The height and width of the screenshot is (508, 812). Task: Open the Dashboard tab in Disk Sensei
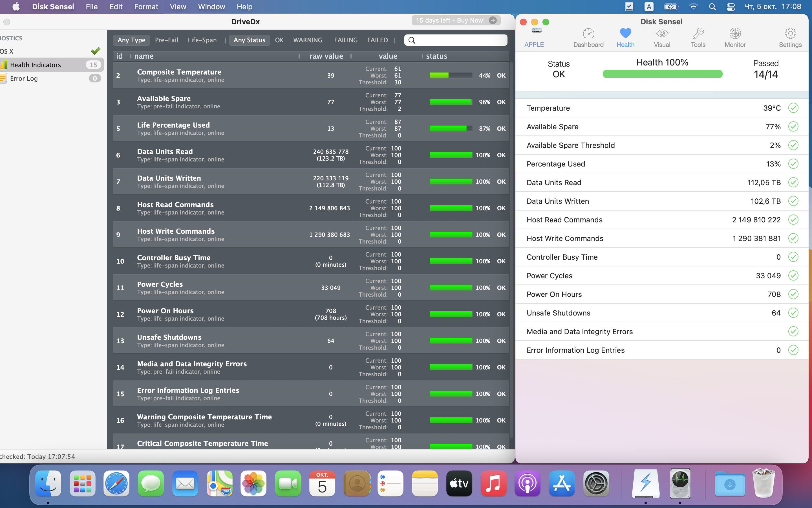click(588, 37)
